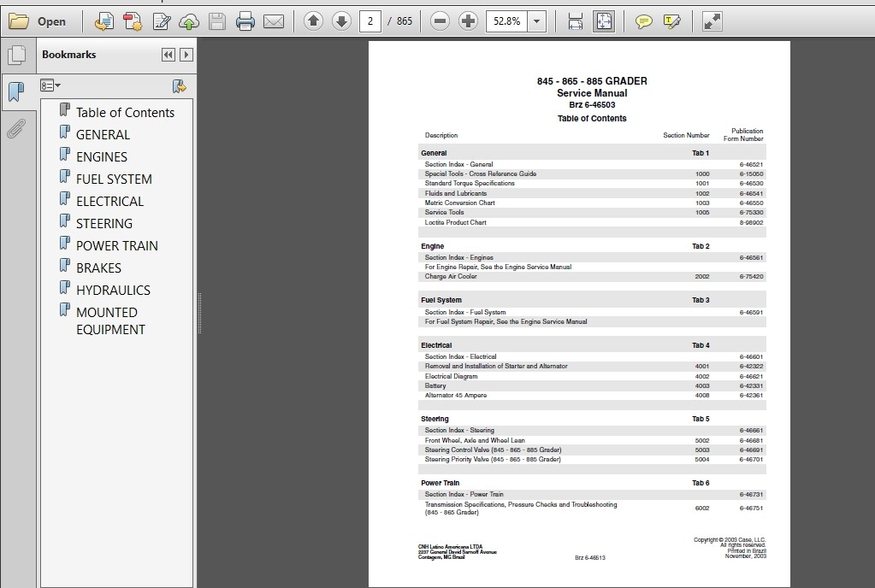
Task: Expand the bookmarks pane right-arrow button
Action: [x=186, y=55]
